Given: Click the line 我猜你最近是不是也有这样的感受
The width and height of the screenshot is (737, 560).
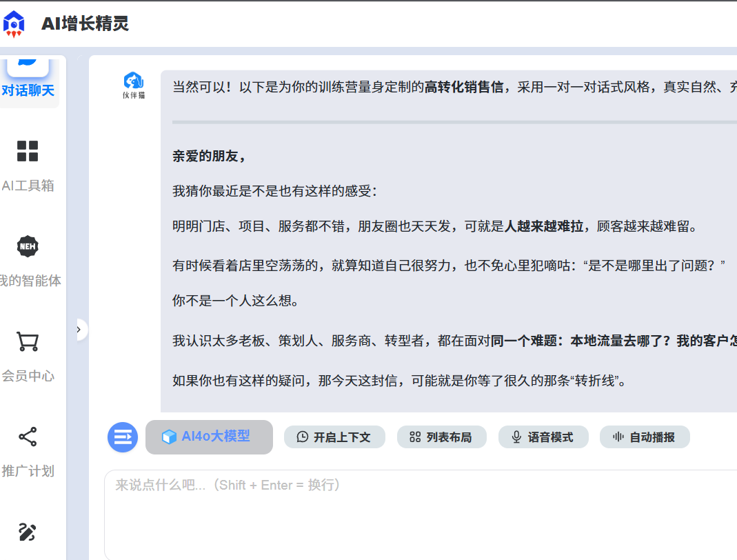Looking at the screenshot, I should point(274,191).
